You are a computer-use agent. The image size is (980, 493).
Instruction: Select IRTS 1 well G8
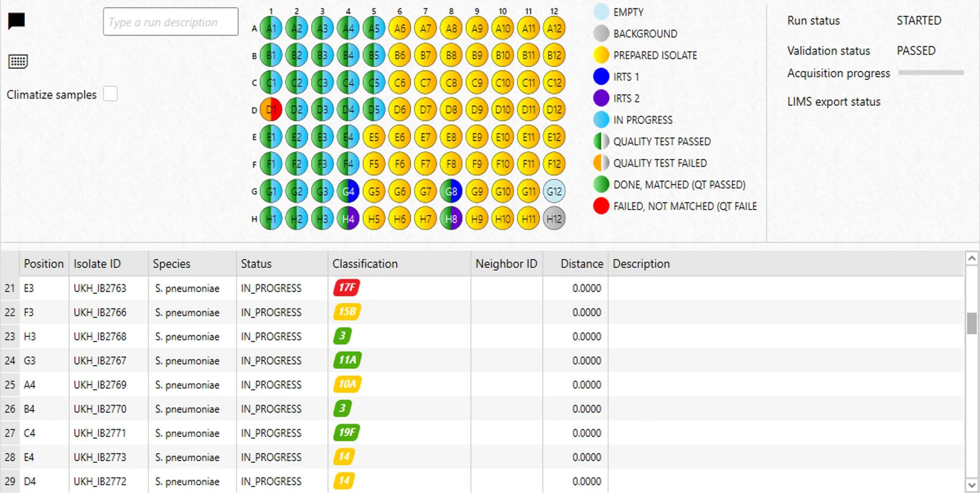451,191
